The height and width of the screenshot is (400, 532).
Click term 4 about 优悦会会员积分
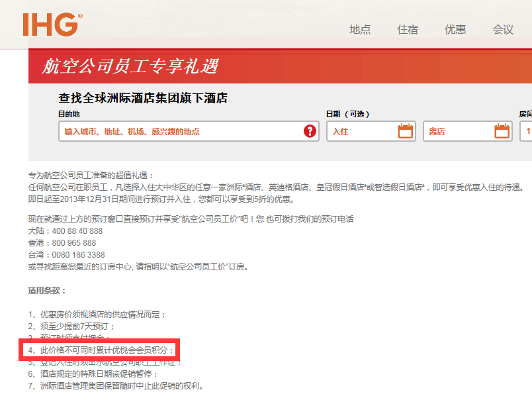click(101, 350)
